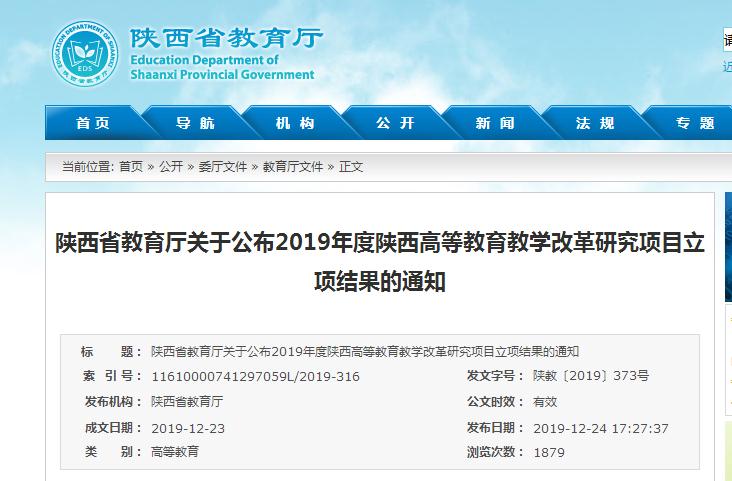This screenshot has width=732, height=481.
Task: Open 教育厅文件 breadcrumb link
Action: tap(293, 167)
